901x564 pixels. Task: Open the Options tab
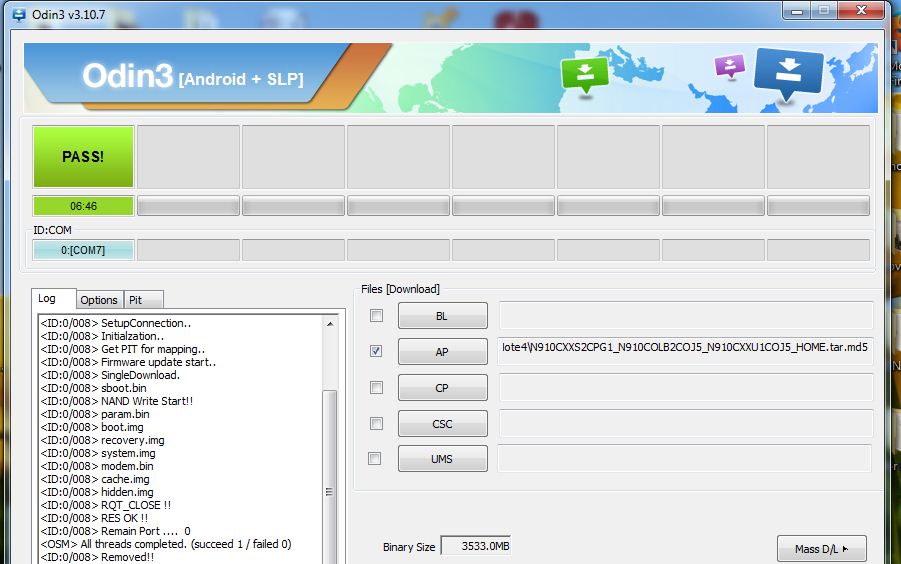pos(99,300)
